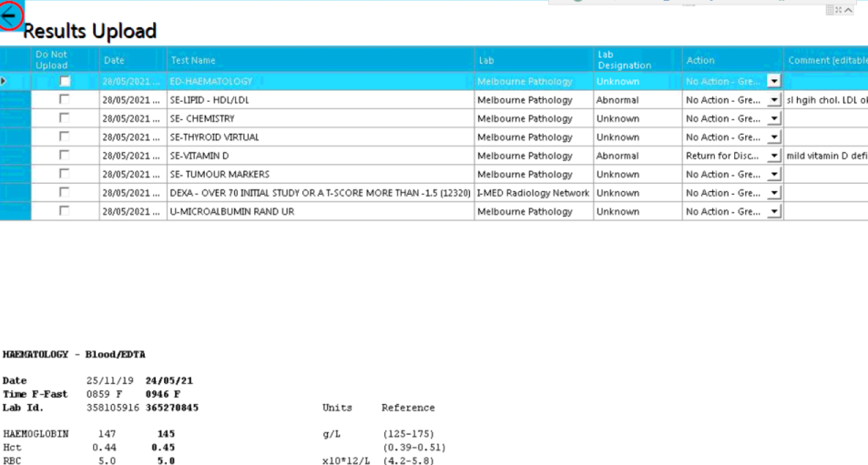Click the grid layout icon at top right
The height and width of the screenshot is (465, 868).
[x=830, y=10]
